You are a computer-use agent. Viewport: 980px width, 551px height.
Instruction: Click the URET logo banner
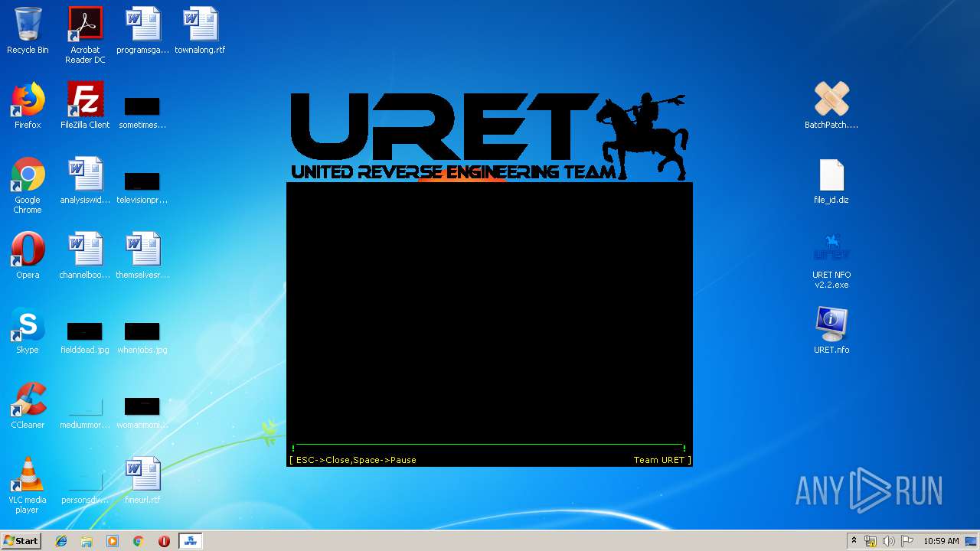point(489,137)
